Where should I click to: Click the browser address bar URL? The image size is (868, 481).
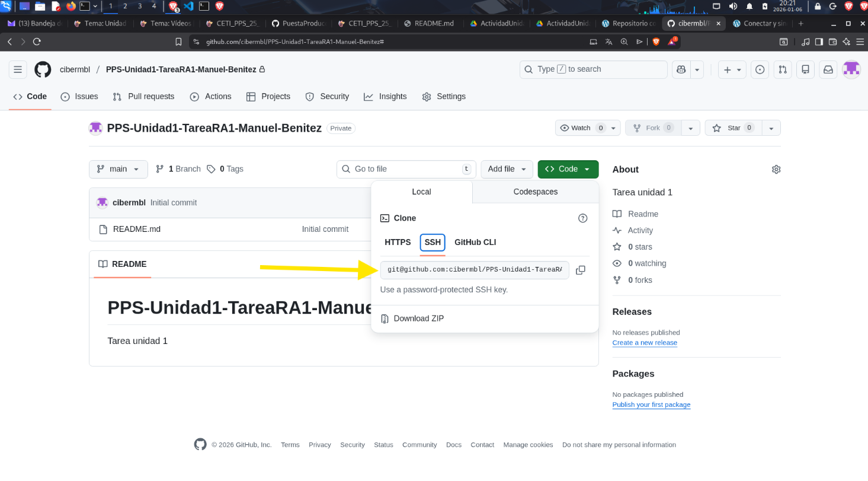(295, 42)
